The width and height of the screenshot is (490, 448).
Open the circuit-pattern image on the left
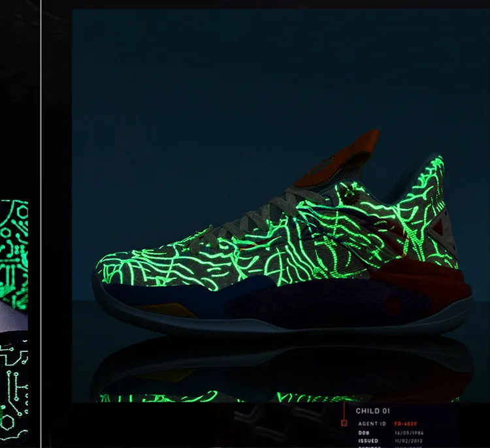pyautogui.click(x=14, y=319)
